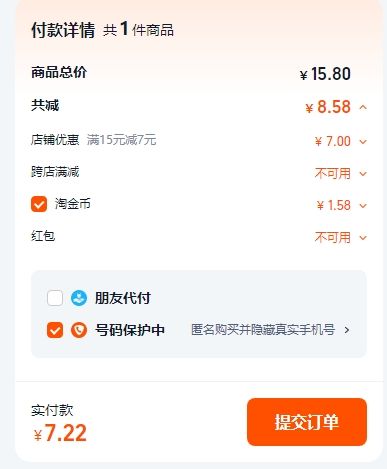Click the 提交订单 button
Screen dimensions: 387x469
(307, 422)
